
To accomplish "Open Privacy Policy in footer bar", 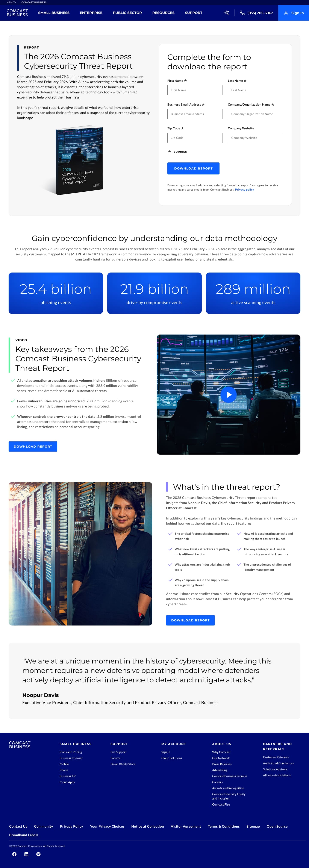I will point(71,826).
